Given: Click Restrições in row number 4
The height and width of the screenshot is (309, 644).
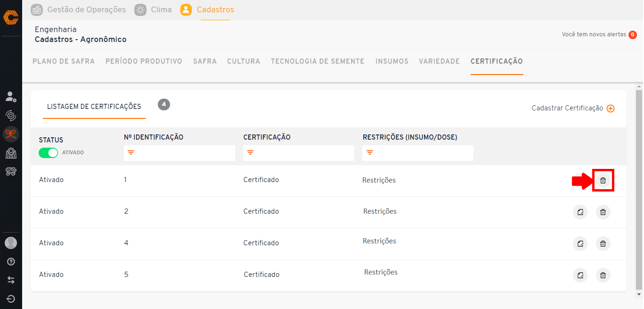Looking at the screenshot, I should pyautogui.click(x=379, y=241).
